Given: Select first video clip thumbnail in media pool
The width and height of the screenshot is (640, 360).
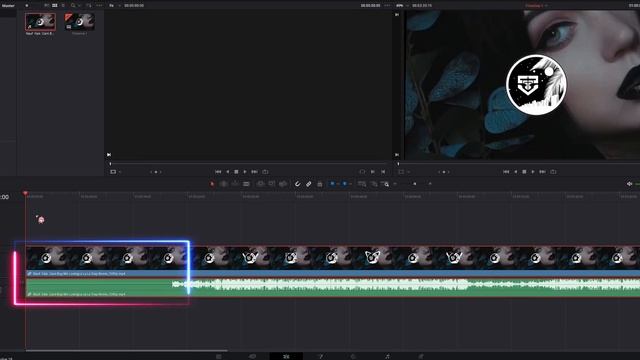Looking at the screenshot, I should pyautogui.click(x=40, y=22).
